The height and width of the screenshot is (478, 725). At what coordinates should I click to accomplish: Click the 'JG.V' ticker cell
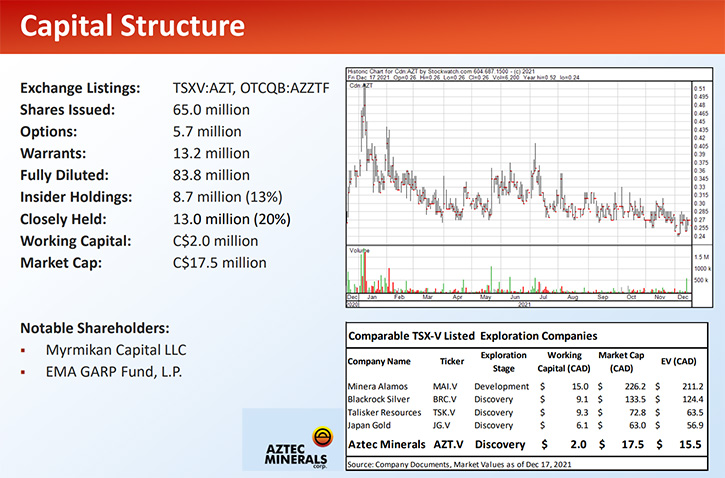tap(441, 425)
